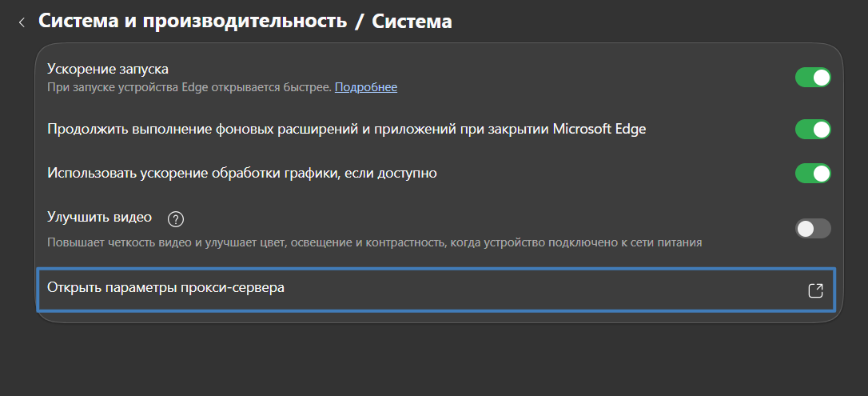Enable the Улучшить видео toggle
868x396 pixels.
click(x=813, y=229)
